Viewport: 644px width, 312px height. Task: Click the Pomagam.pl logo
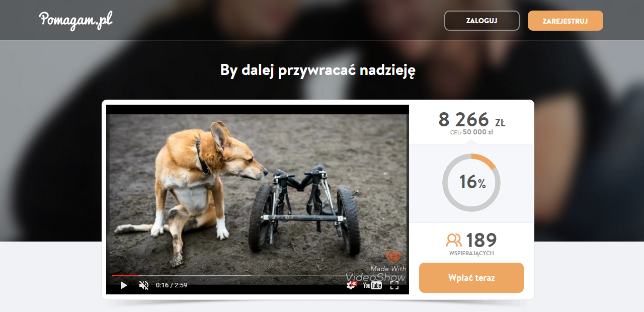point(75,20)
